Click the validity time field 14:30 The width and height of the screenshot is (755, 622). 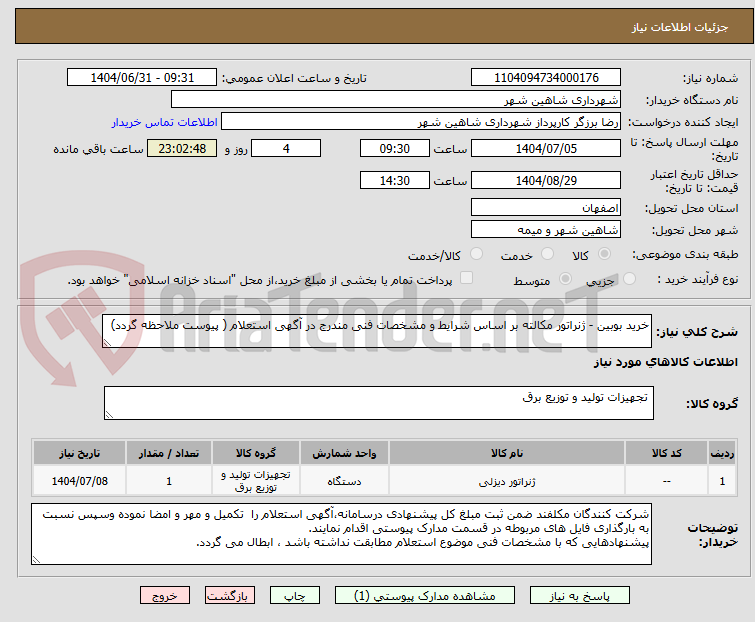395,180
